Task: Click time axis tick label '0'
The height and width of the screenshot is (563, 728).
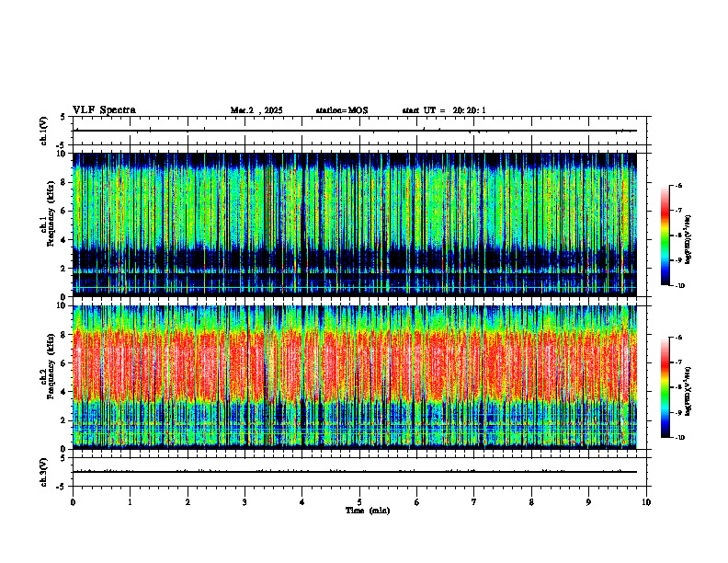Action: (x=73, y=502)
